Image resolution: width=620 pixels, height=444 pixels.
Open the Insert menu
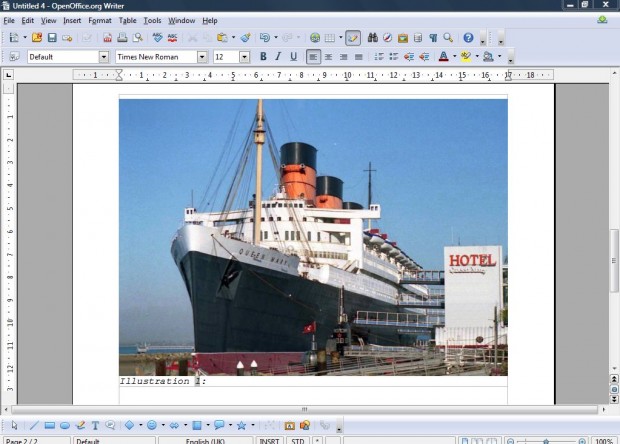click(x=72, y=20)
